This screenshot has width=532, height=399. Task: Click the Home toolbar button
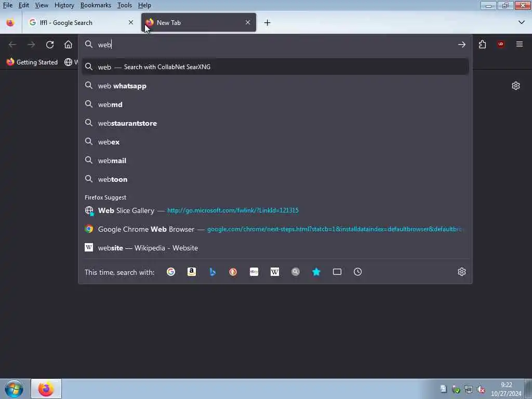pos(68,45)
